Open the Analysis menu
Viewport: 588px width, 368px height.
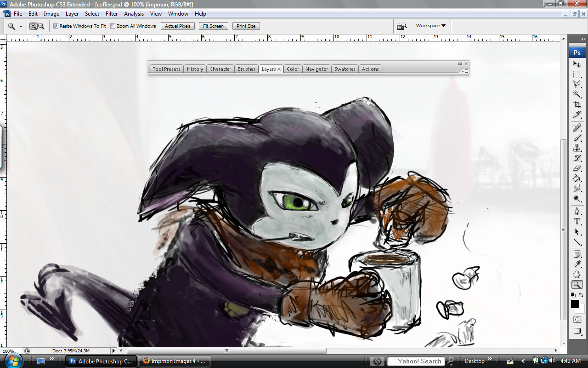pos(134,14)
